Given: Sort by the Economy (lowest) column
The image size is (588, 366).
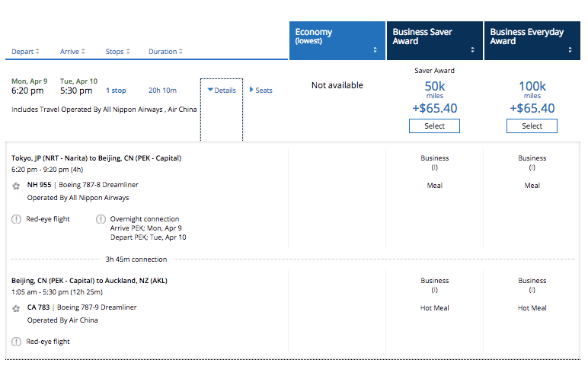Looking at the screenshot, I should [x=337, y=40].
